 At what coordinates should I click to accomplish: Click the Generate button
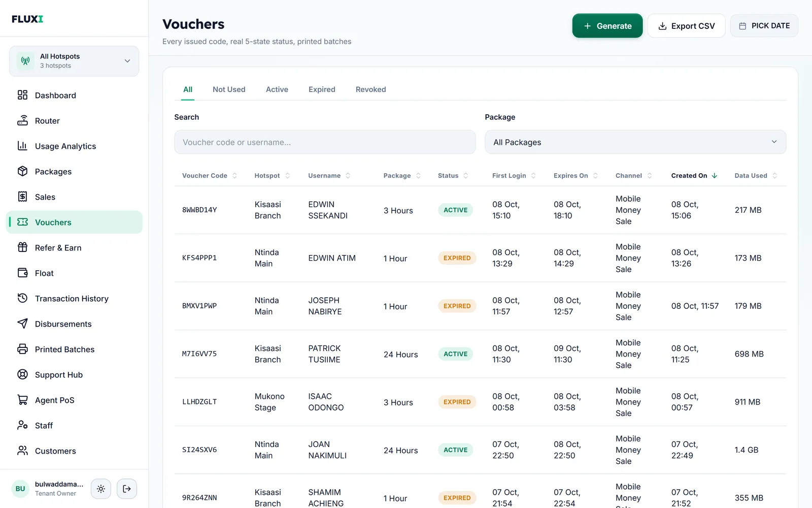point(607,26)
